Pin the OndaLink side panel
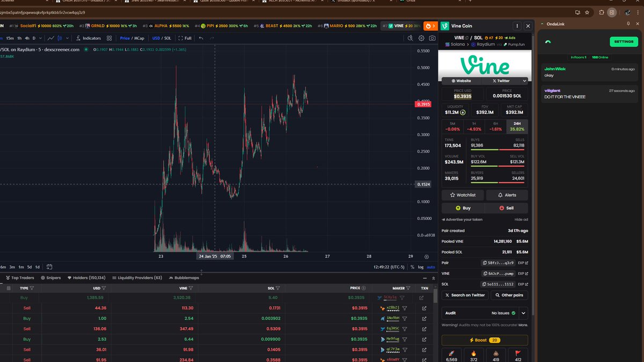Screen dimensions: 644x362 (628, 24)
